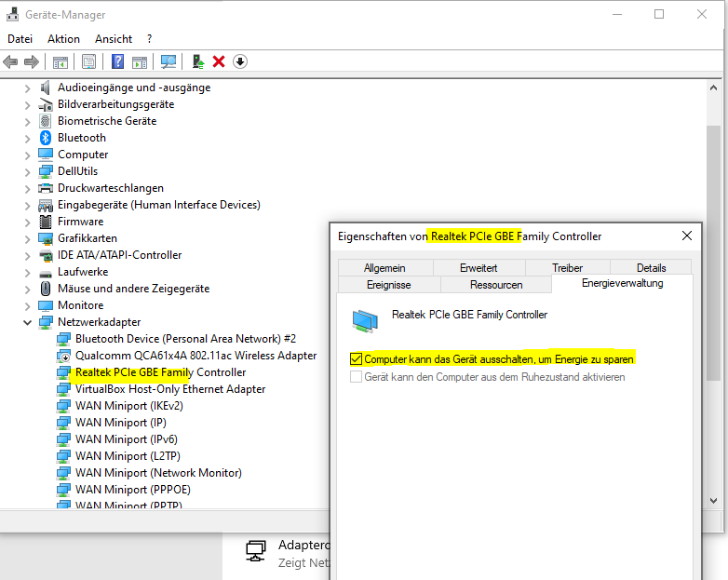The height and width of the screenshot is (580, 728).
Task: Switch to the Ressourcen tab
Action: [496, 285]
